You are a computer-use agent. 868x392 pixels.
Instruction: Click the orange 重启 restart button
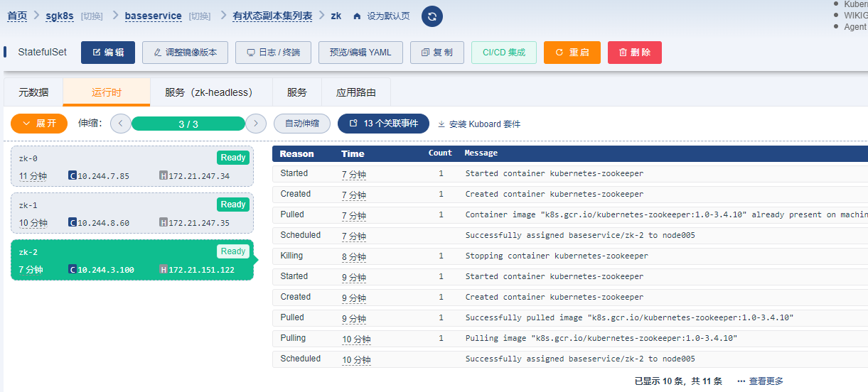click(572, 53)
